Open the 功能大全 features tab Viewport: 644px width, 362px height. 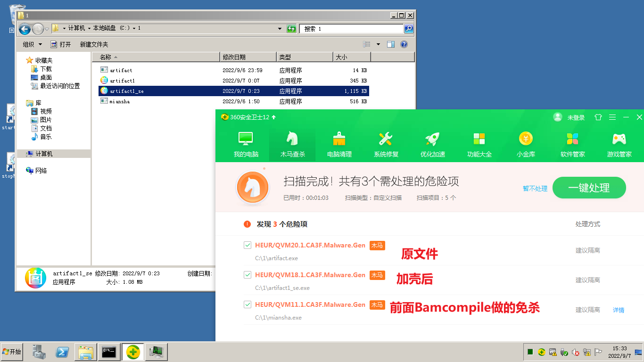pyautogui.click(x=479, y=145)
